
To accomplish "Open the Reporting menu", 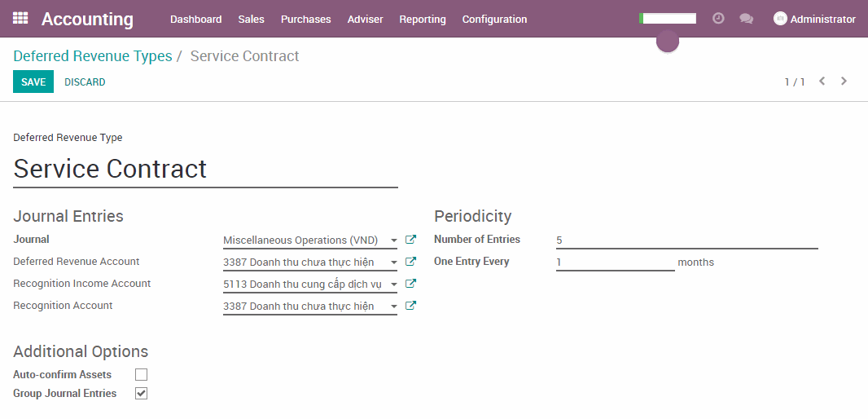I will [x=422, y=19].
